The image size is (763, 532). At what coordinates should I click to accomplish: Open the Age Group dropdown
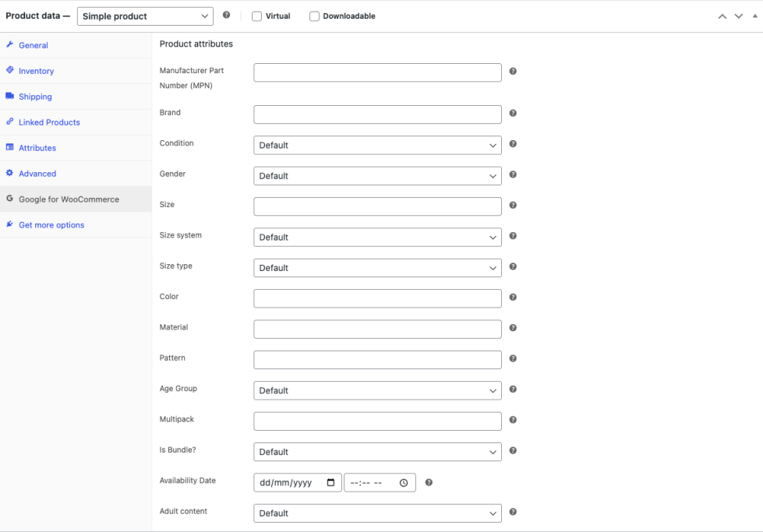point(377,390)
